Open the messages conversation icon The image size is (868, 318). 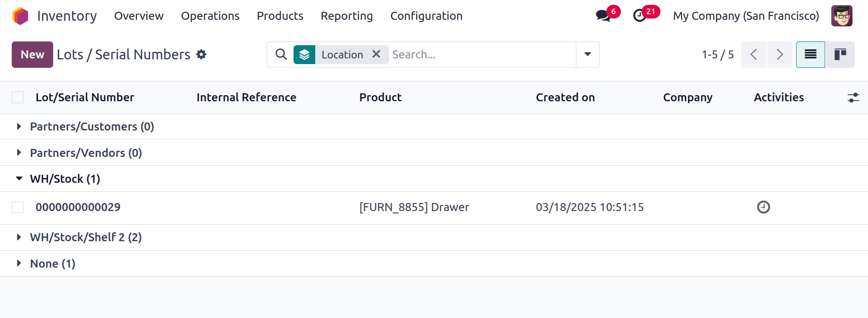point(603,16)
